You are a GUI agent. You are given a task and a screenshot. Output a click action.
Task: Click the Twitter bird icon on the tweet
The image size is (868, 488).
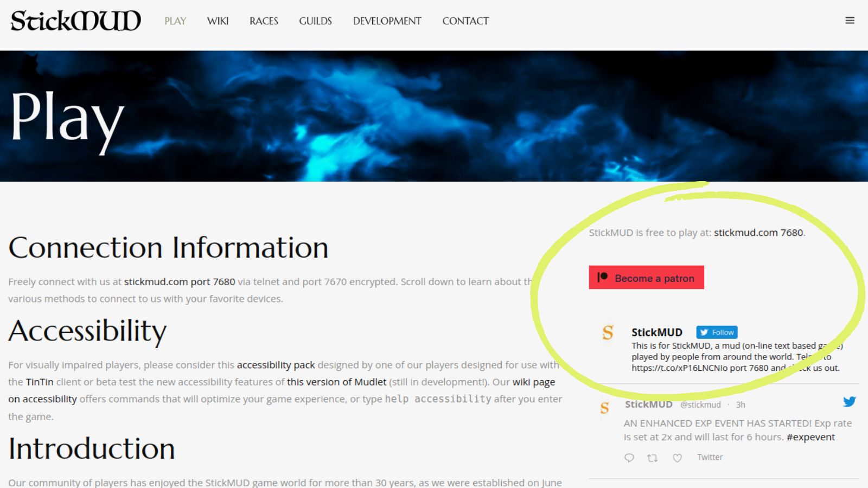[848, 402]
